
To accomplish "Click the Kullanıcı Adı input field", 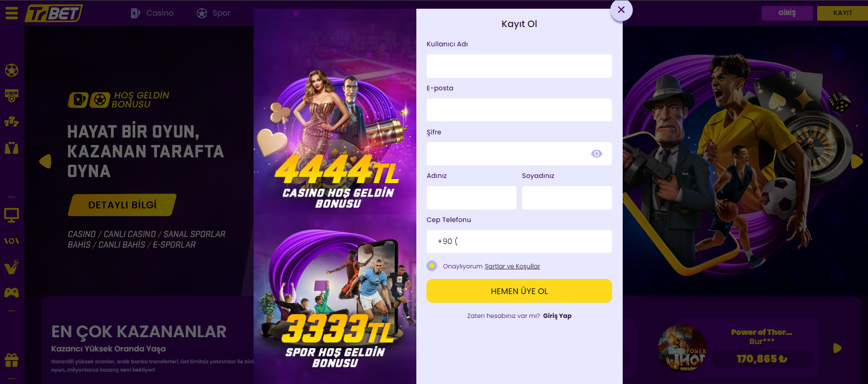I will tap(519, 66).
